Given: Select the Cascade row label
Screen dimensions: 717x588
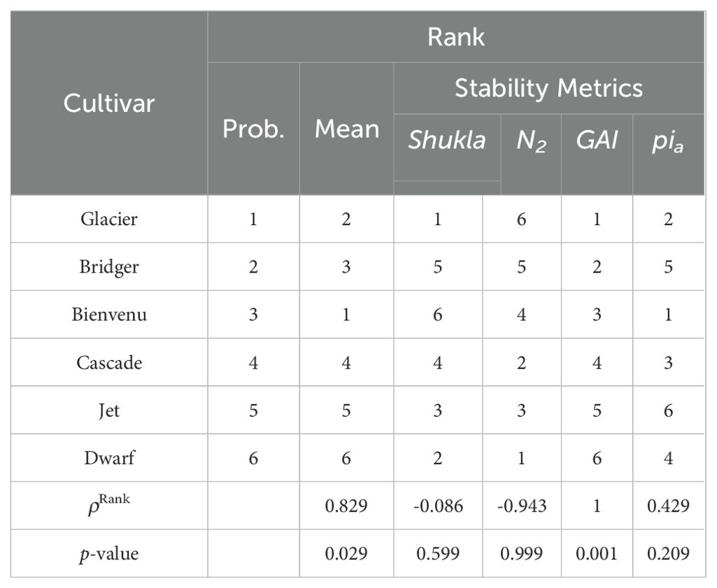Looking at the screenshot, I should click(108, 362).
